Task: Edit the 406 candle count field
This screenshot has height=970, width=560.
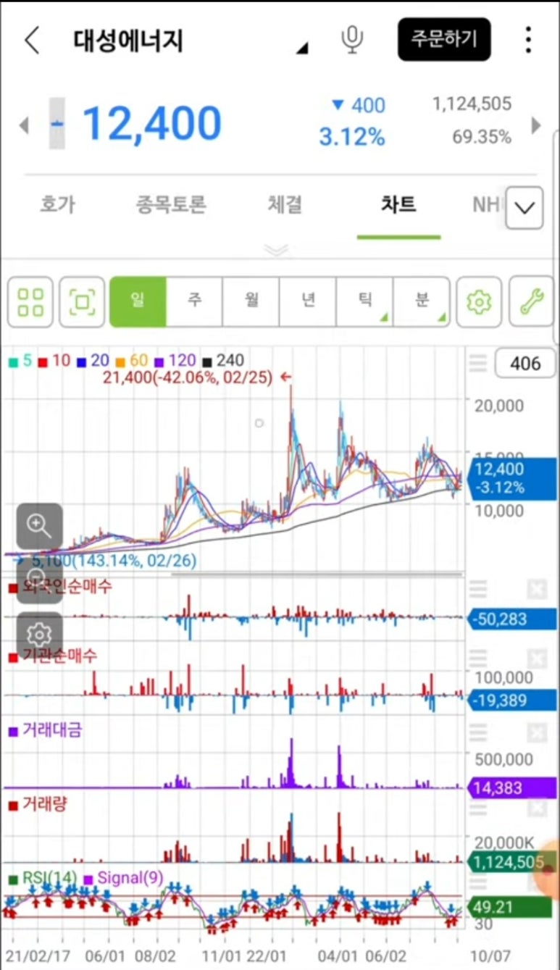Action: pyautogui.click(x=525, y=363)
